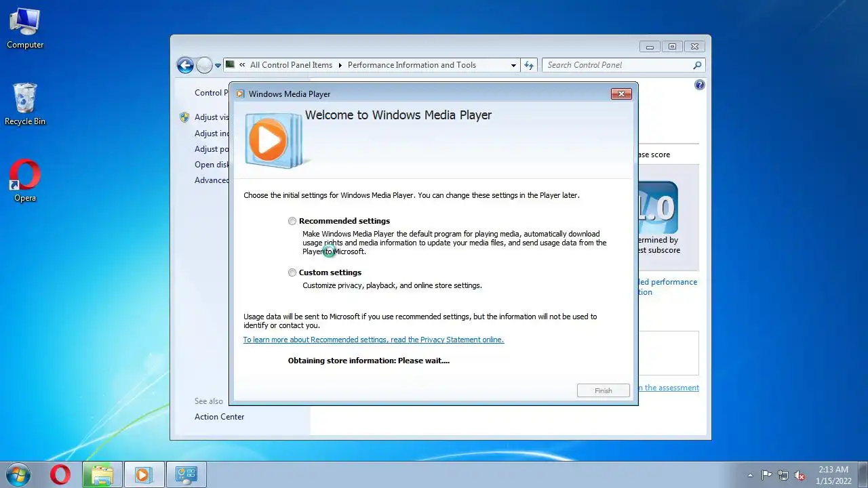The width and height of the screenshot is (868, 488).
Task: Show hidden icons in system tray
Action: [750, 475]
